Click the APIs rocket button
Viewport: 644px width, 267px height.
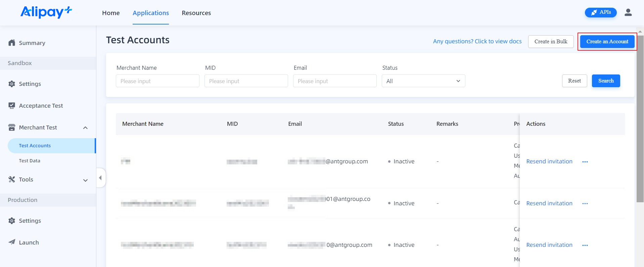coord(600,12)
